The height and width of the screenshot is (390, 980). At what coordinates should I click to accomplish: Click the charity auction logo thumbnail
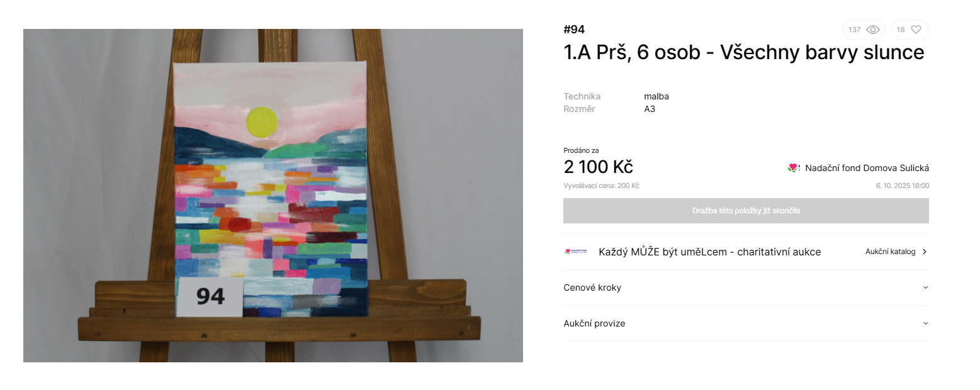pyautogui.click(x=576, y=252)
